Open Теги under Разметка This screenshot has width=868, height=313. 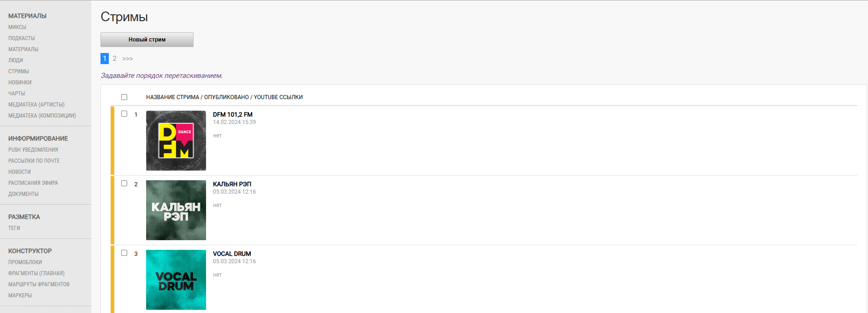(14, 228)
